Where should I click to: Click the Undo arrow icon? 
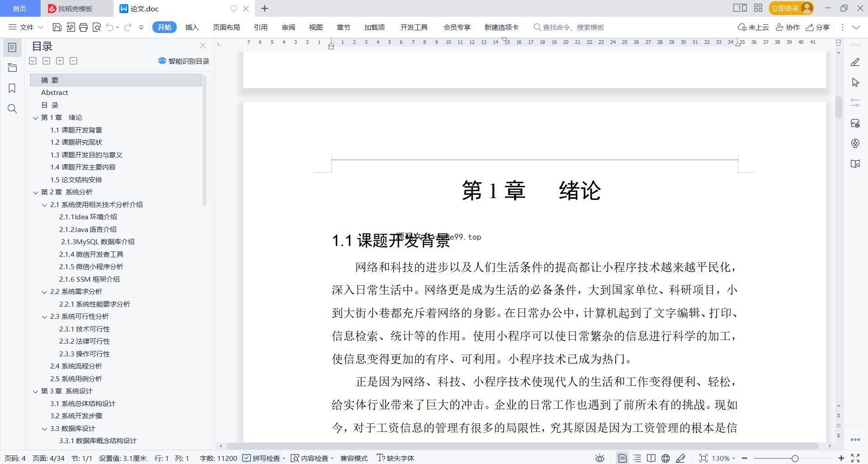[109, 27]
